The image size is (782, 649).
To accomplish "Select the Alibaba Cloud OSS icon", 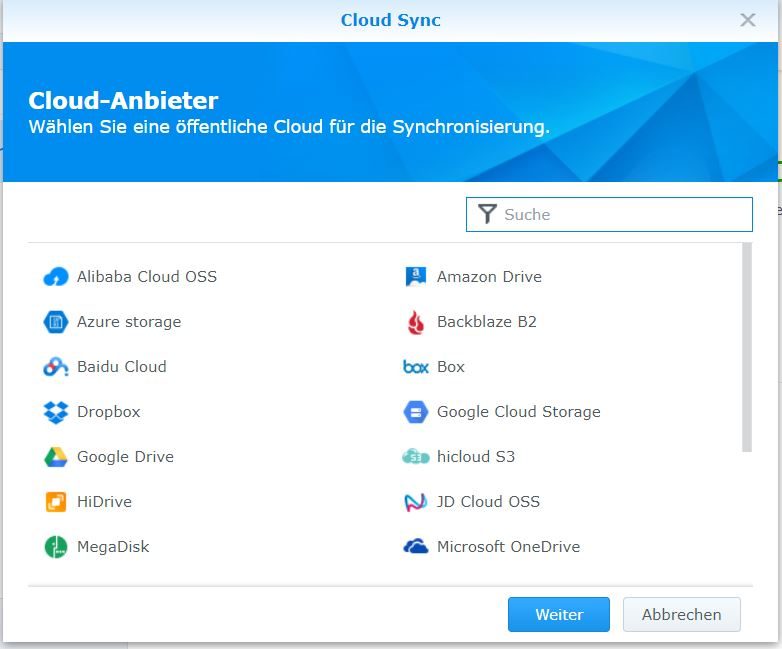I will click(55, 277).
